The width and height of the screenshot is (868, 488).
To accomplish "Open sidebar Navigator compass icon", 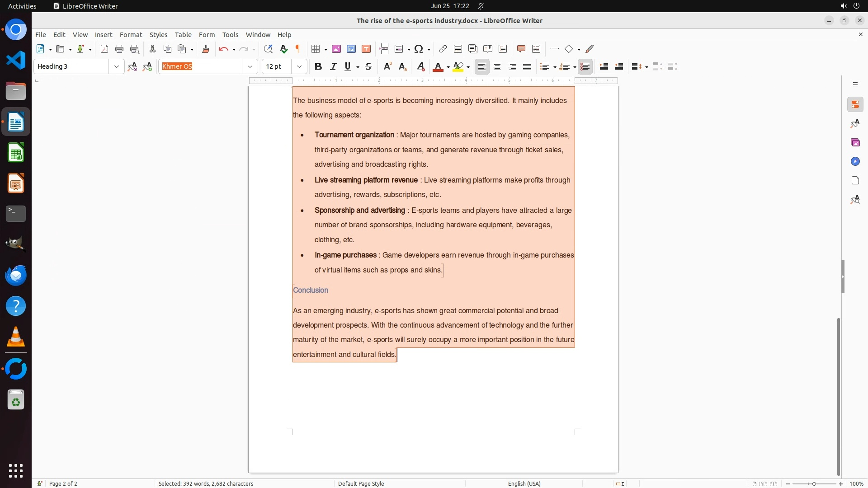I will point(855,162).
